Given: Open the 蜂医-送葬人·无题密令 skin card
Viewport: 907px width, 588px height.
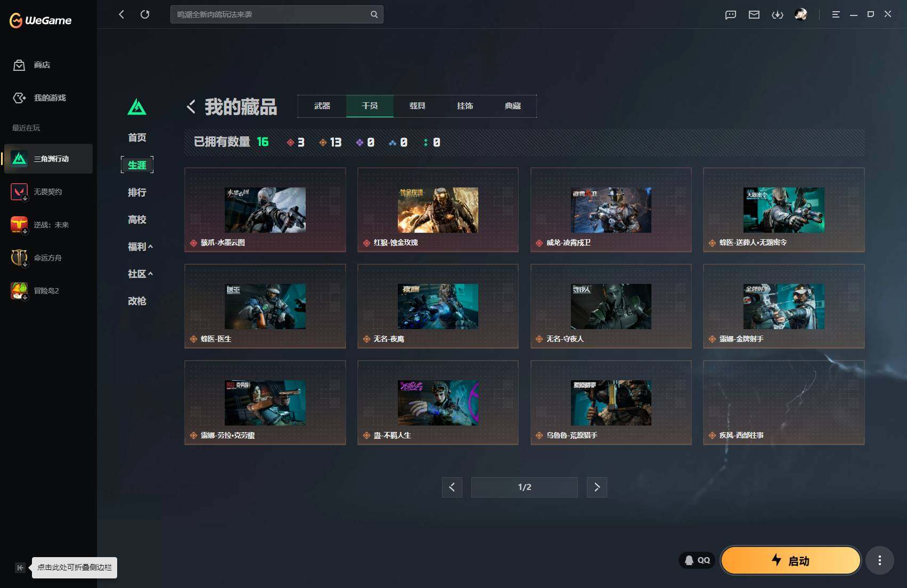Looking at the screenshot, I should click(x=784, y=210).
